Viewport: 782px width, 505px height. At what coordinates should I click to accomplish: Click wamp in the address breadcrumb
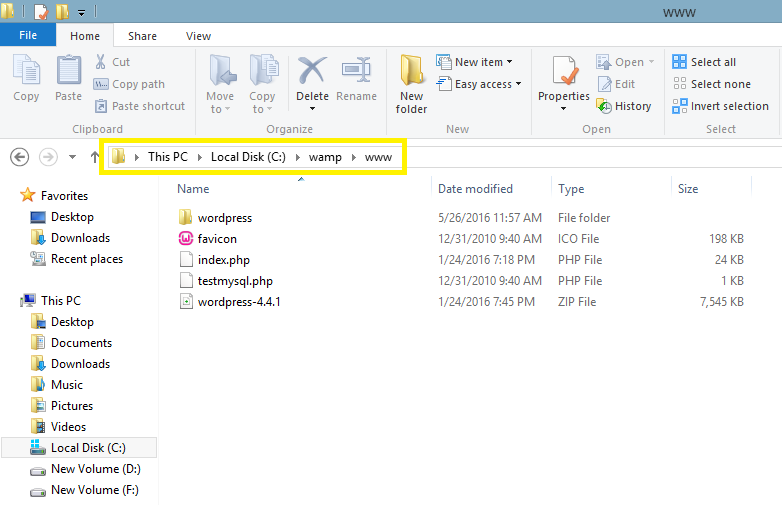click(x=325, y=158)
